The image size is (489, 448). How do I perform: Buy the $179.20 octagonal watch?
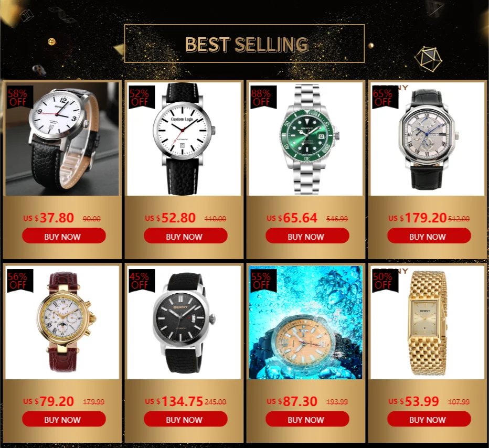point(429,236)
